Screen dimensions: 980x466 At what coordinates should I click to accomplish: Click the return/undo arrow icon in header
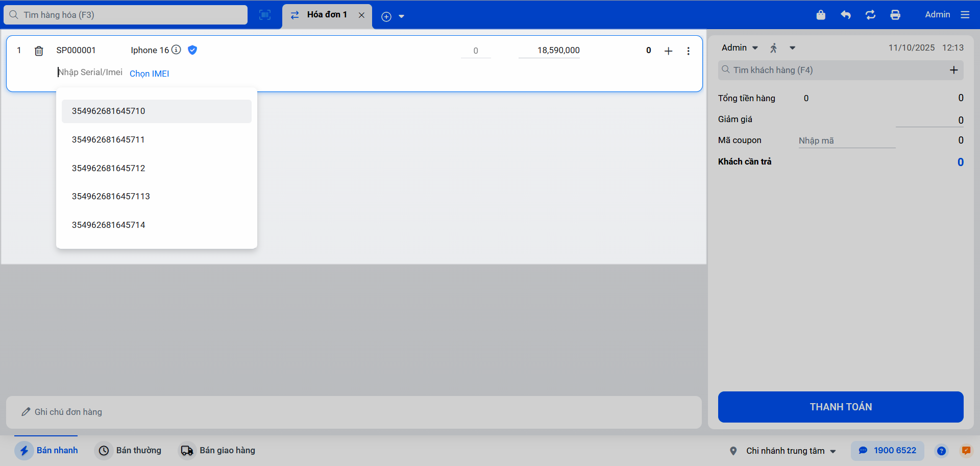(846, 15)
